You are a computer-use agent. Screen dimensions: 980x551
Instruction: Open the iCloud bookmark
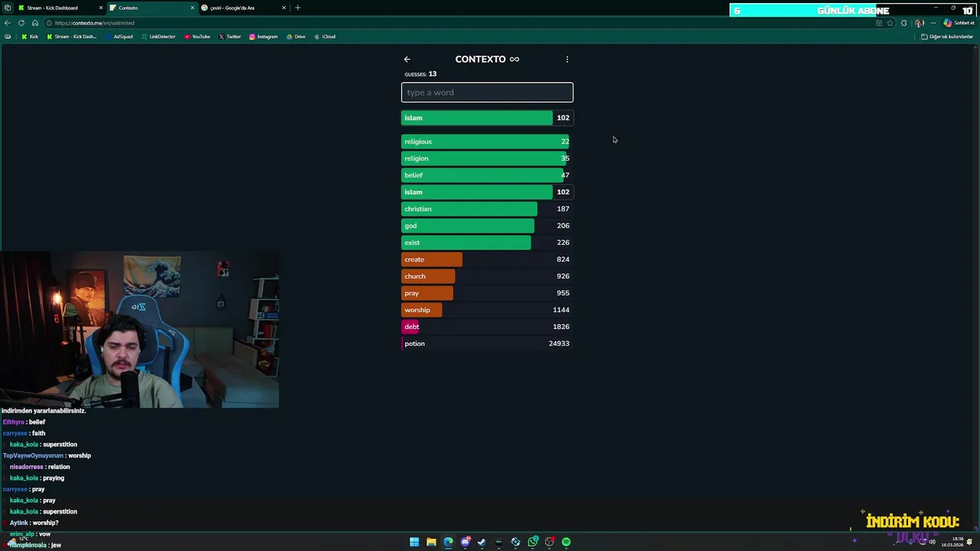[325, 37]
